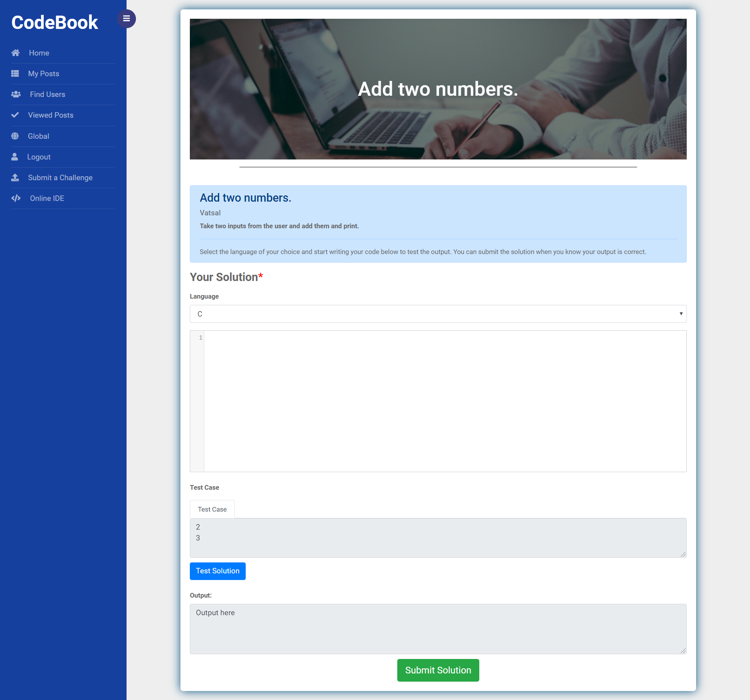Click the Submit a Challenge upload icon
This screenshot has height=700, width=750.
[x=15, y=177]
